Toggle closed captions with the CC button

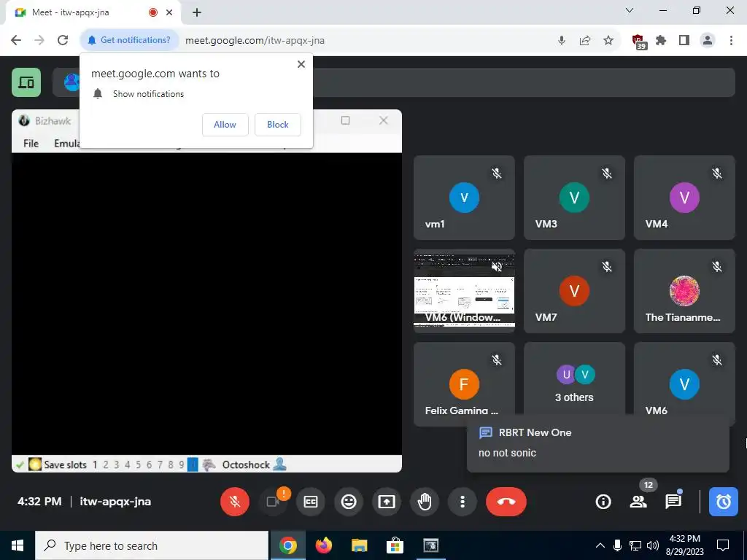(x=311, y=502)
